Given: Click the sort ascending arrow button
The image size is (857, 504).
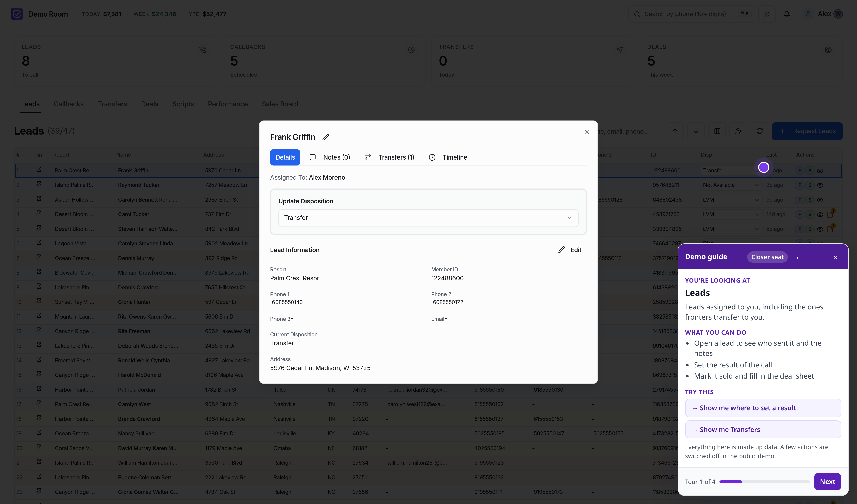Looking at the screenshot, I should tap(675, 131).
